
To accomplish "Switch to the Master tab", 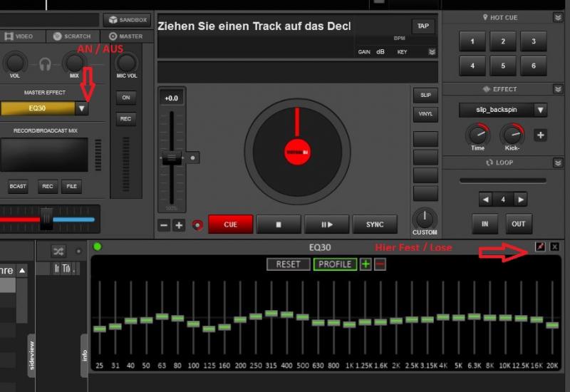I will pyautogui.click(x=127, y=36).
